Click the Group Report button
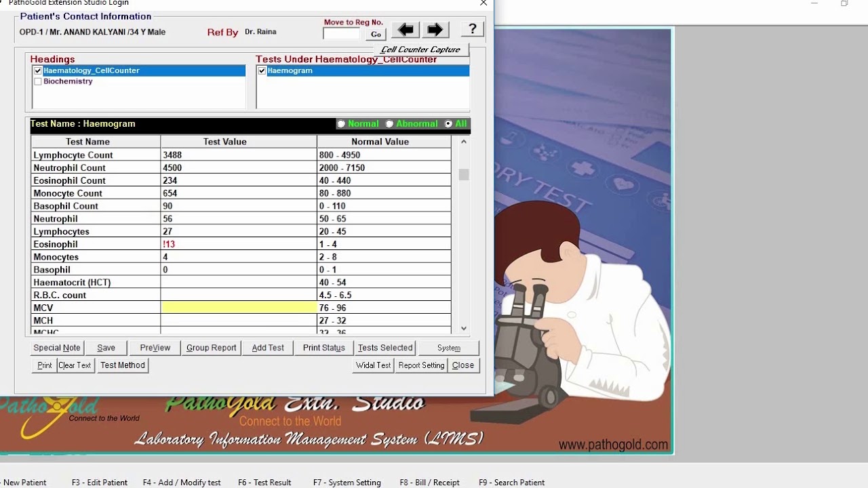Viewport: 868px width, 488px height. (x=212, y=348)
